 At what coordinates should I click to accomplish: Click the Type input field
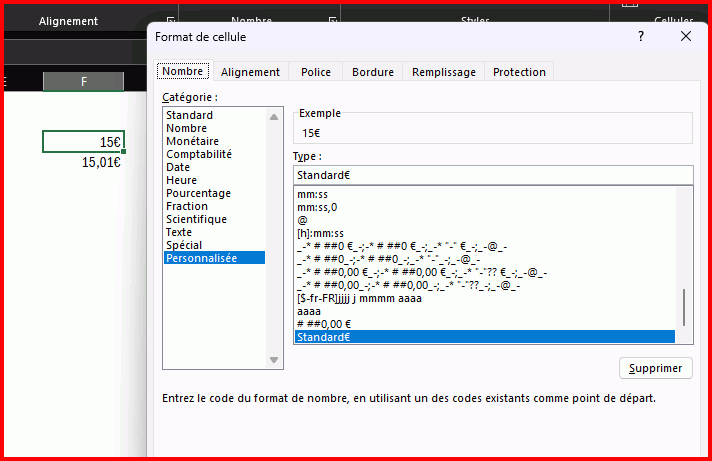pyautogui.click(x=493, y=176)
